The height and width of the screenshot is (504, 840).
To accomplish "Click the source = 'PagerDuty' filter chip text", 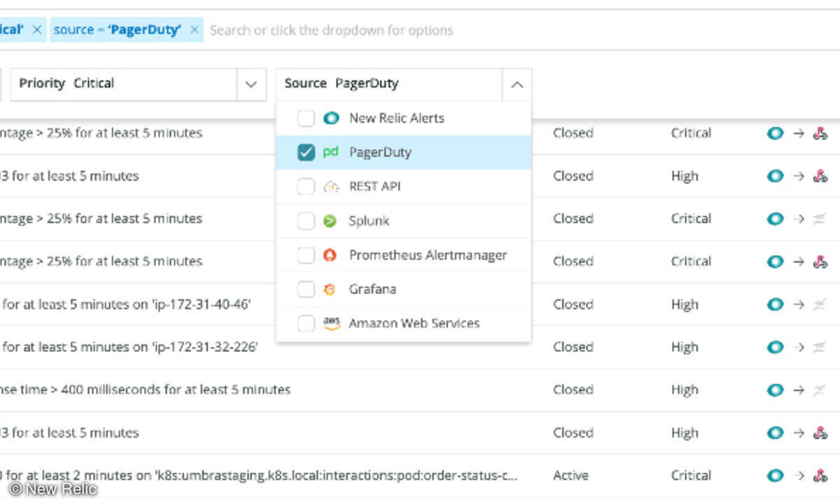I will point(118,30).
